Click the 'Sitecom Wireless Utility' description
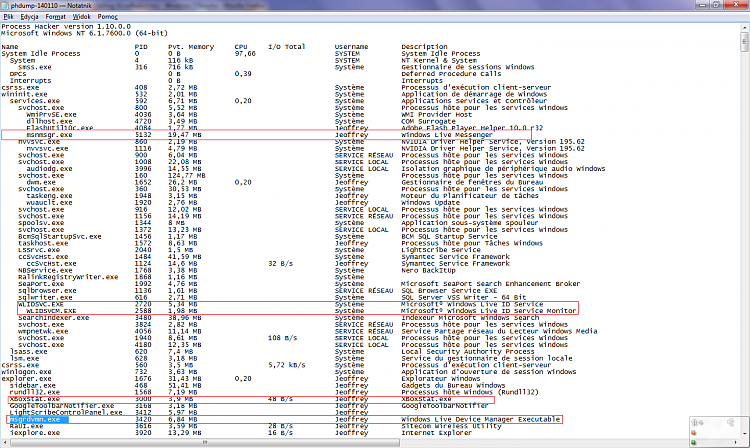This screenshot has height=448, width=750. [451, 426]
